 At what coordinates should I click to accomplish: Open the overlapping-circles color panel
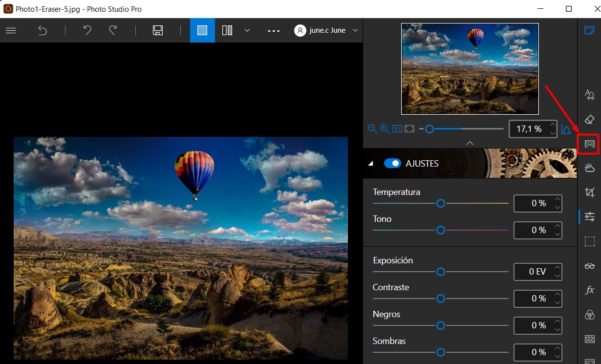589,315
